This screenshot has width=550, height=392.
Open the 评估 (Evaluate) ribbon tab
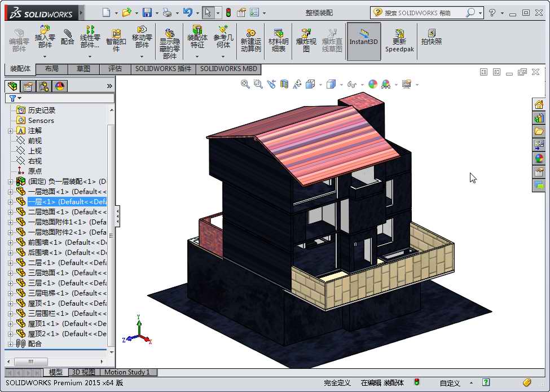tap(115, 69)
